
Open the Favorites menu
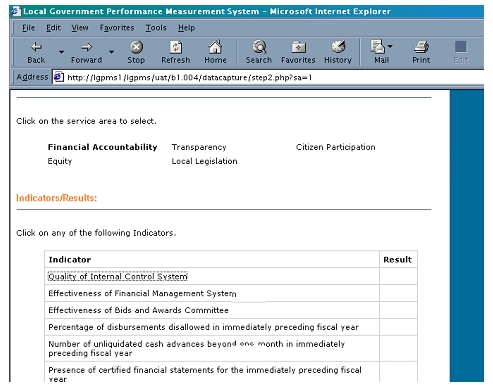pyautogui.click(x=117, y=28)
